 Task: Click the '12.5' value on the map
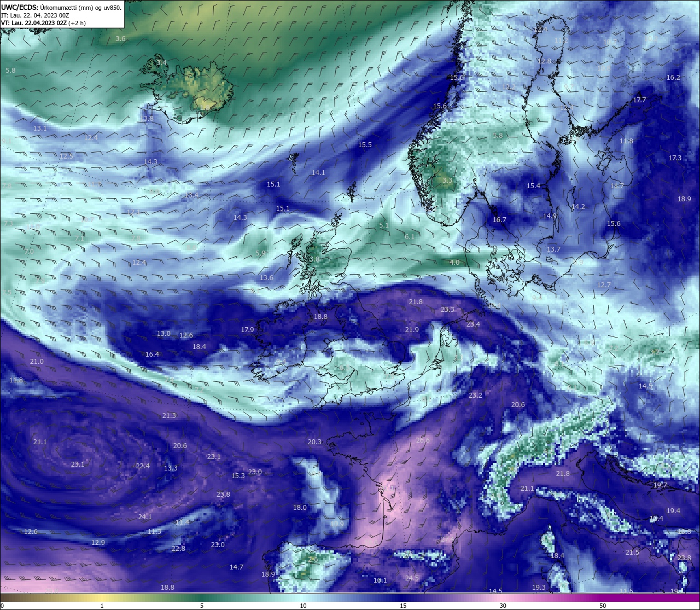pos(66,156)
